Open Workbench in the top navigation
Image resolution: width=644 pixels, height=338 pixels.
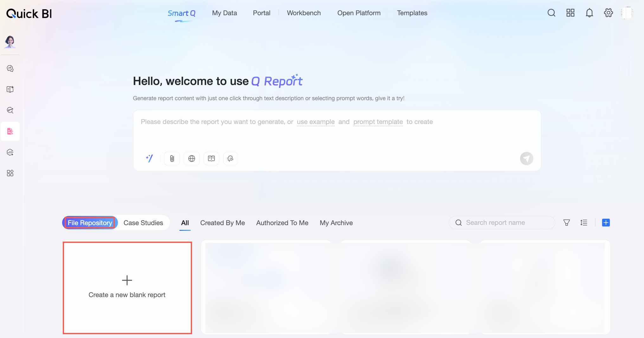point(304,13)
